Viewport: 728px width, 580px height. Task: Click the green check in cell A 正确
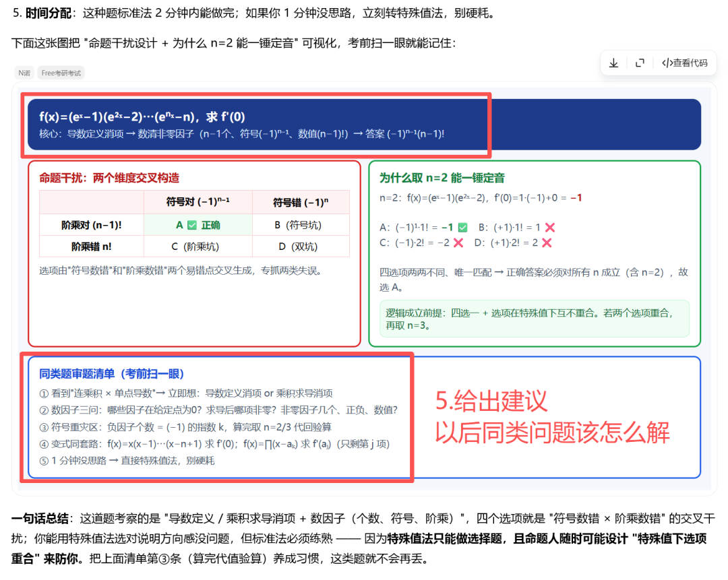pyautogui.click(x=192, y=225)
